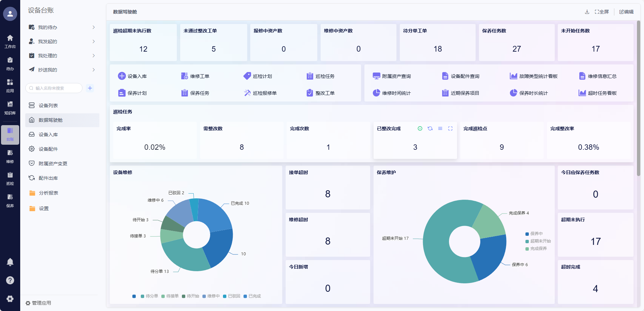Click the plus icon beside search box
The image size is (644, 311).
click(x=90, y=88)
